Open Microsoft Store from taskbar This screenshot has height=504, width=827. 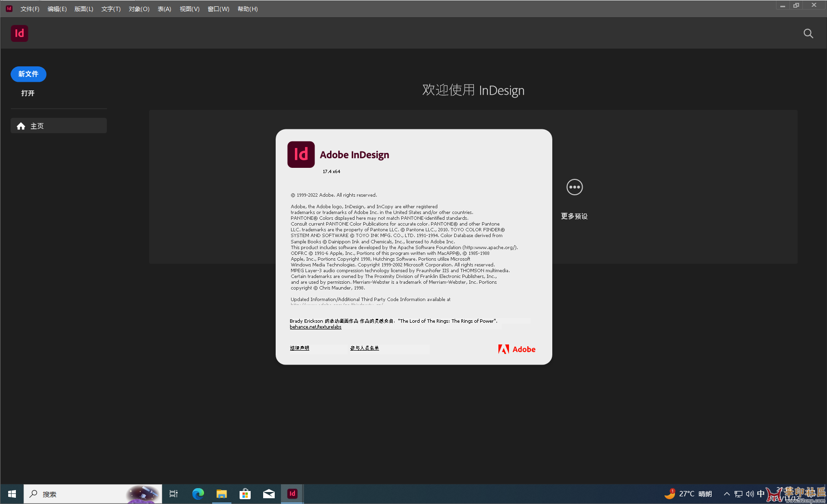click(x=245, y=494)
